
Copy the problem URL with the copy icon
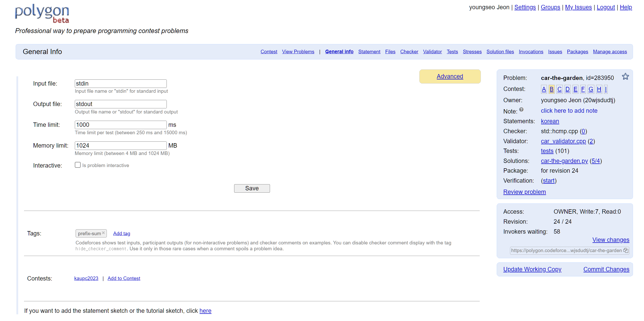(x=626, y=250)
